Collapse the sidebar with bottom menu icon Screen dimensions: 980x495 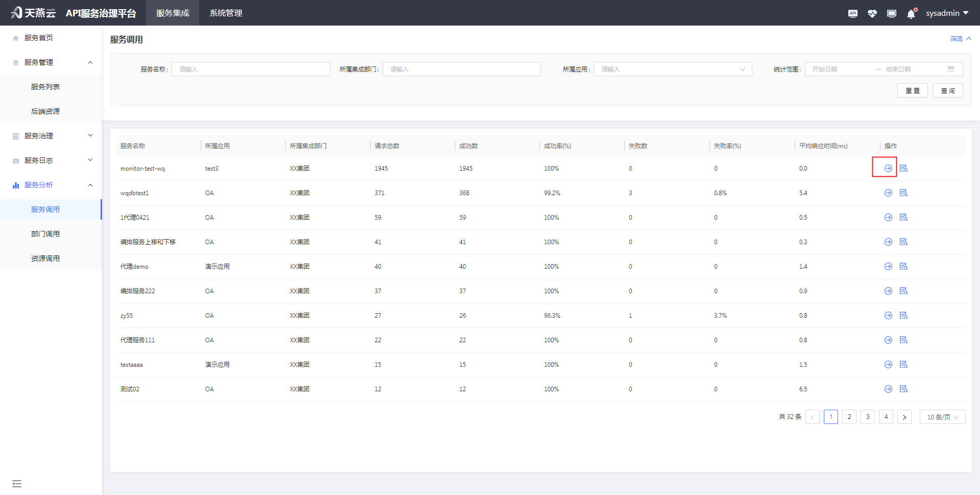tap(17, 483)
